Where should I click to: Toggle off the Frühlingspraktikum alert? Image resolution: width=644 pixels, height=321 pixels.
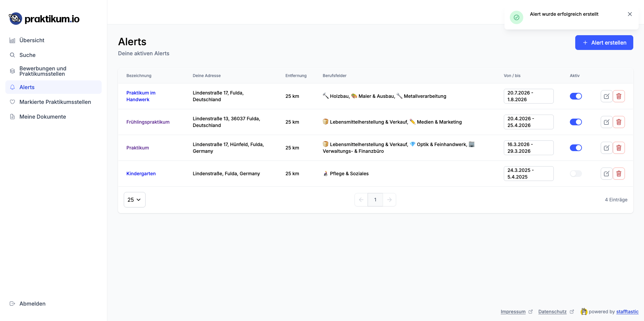click(576, 122)
